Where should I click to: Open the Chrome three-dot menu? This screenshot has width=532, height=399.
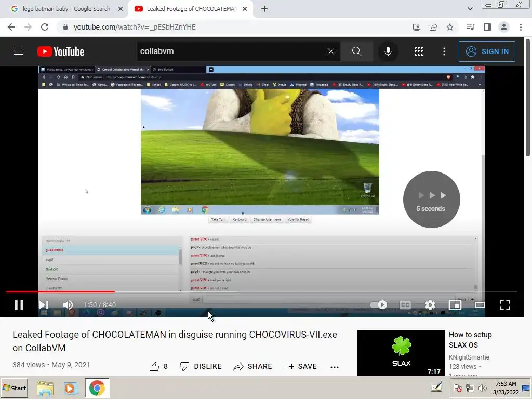(521, 27)
